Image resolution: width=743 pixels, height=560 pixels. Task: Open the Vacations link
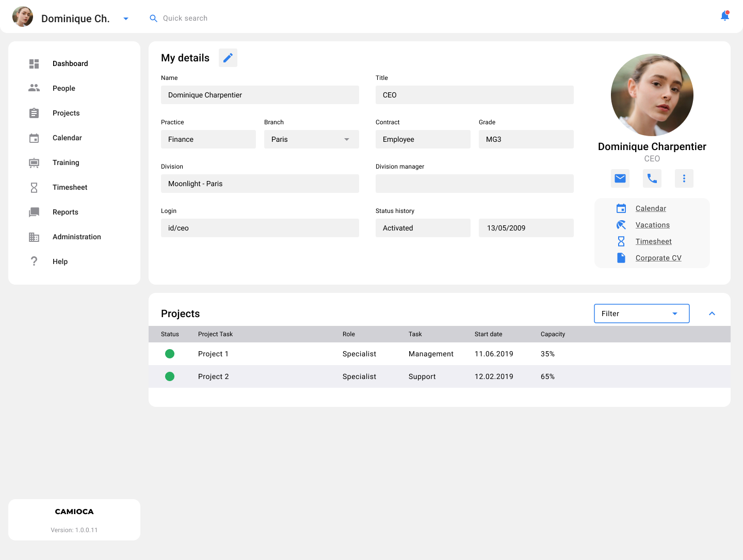click(653, 225)
